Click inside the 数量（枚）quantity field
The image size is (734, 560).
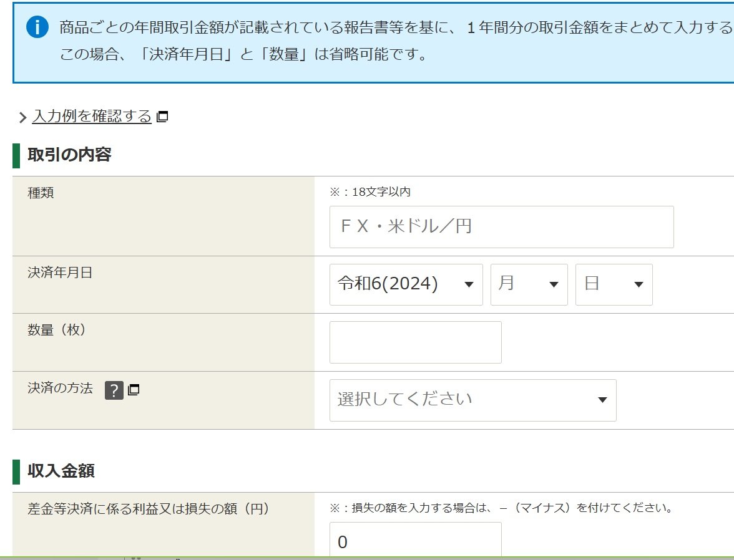[415, 342]
